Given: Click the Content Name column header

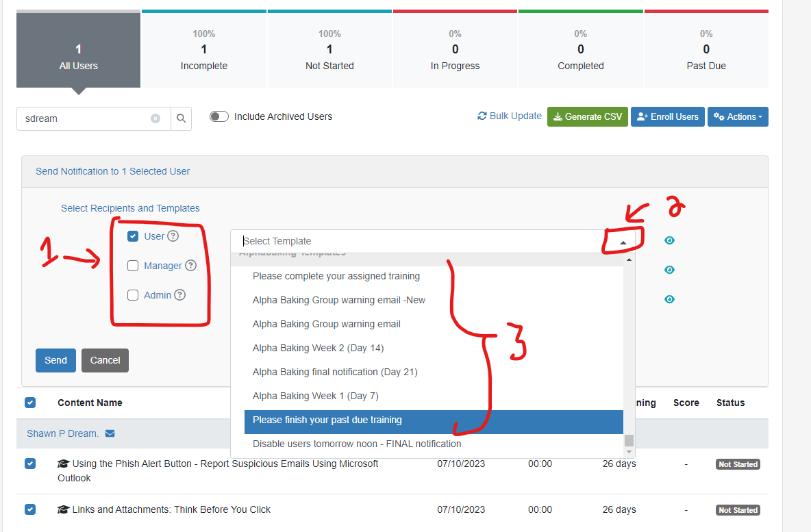Looking at the screenshot, I should point(90,403).
